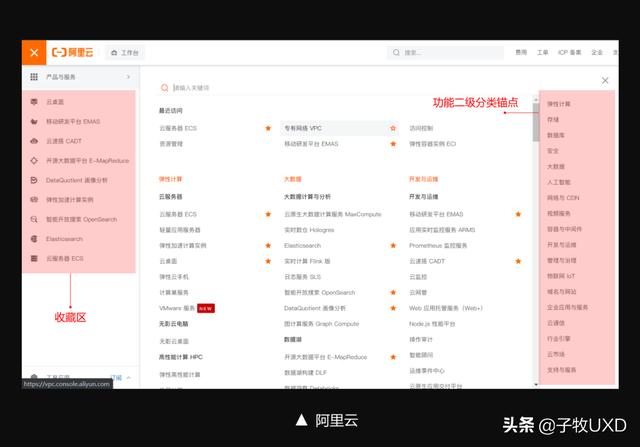Open 移动研发平台 EMAS icon in left sidebar
The height and width of the screenshot is (447, 640).
click(34, 121)
